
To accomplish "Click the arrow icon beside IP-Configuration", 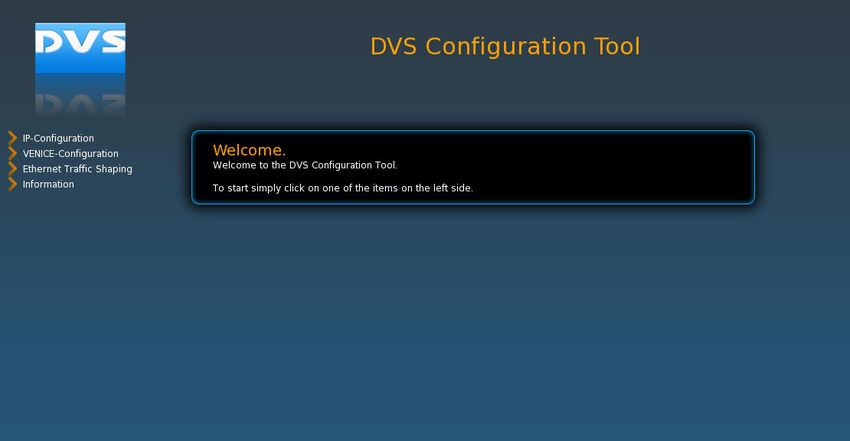I will [12, 138].
